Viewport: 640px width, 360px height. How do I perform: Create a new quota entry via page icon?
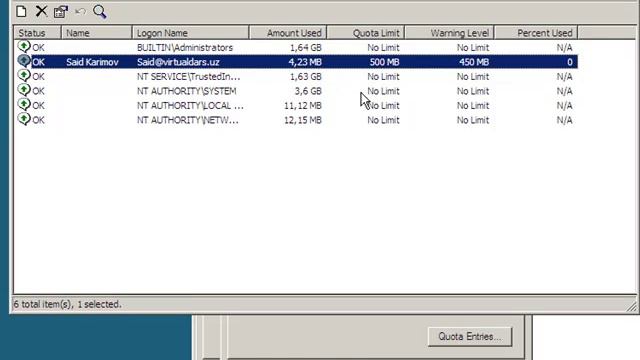click(x=21, y=11)
